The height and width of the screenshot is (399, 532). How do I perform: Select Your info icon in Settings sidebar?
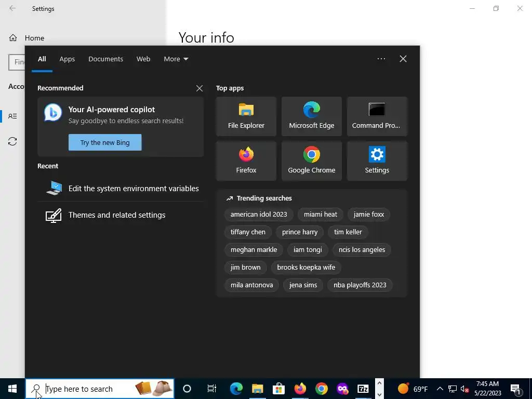click(x=12, y=116)
